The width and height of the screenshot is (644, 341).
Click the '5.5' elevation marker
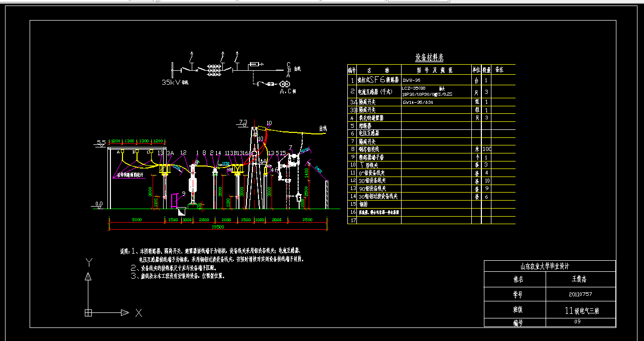click(x=100, y=143)
